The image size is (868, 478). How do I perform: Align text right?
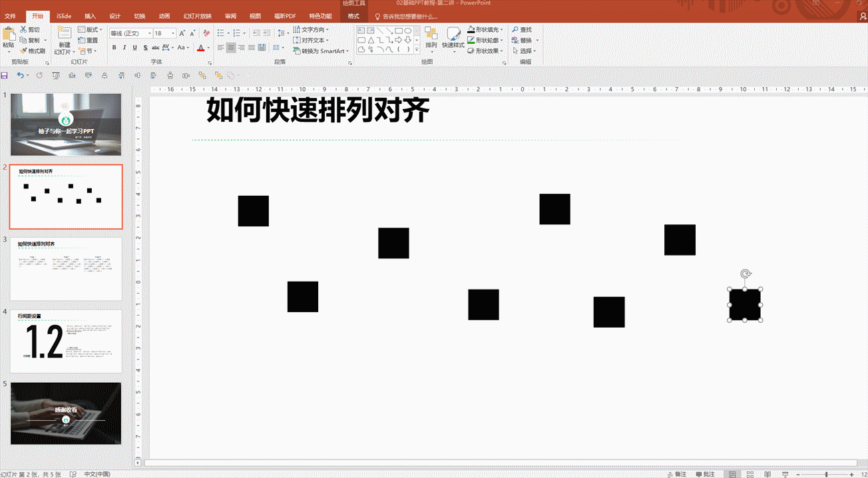click(241, 48)
